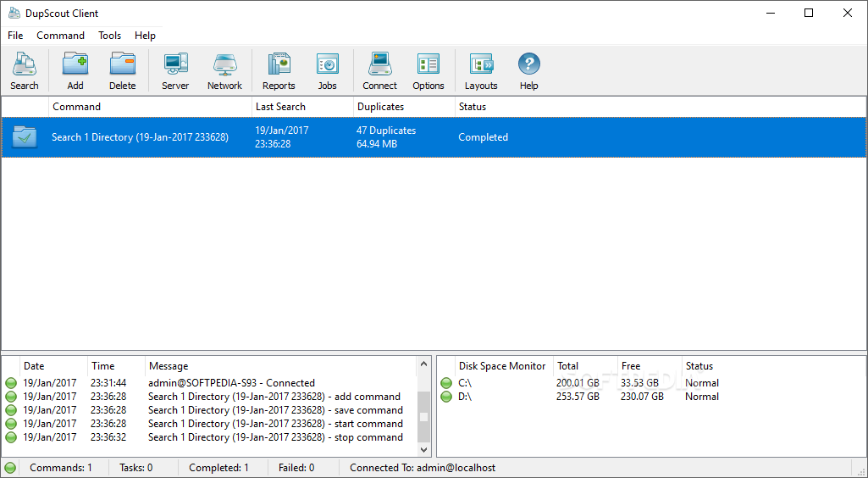Click Completed: 1 in status bar
868x478 pixels.
click(218, 468)
